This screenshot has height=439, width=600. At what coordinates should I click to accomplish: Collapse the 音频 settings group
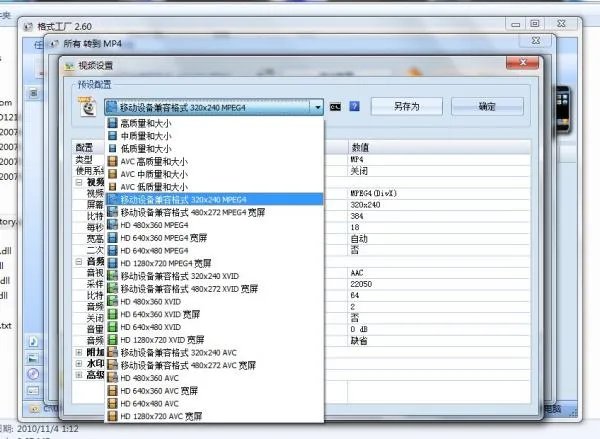(79, 261)
